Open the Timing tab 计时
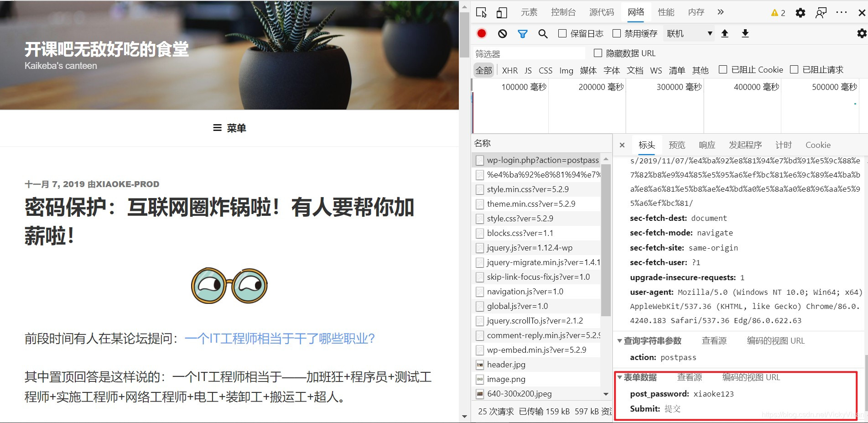Viewport: 868px width, 423px height. point(784,145)
